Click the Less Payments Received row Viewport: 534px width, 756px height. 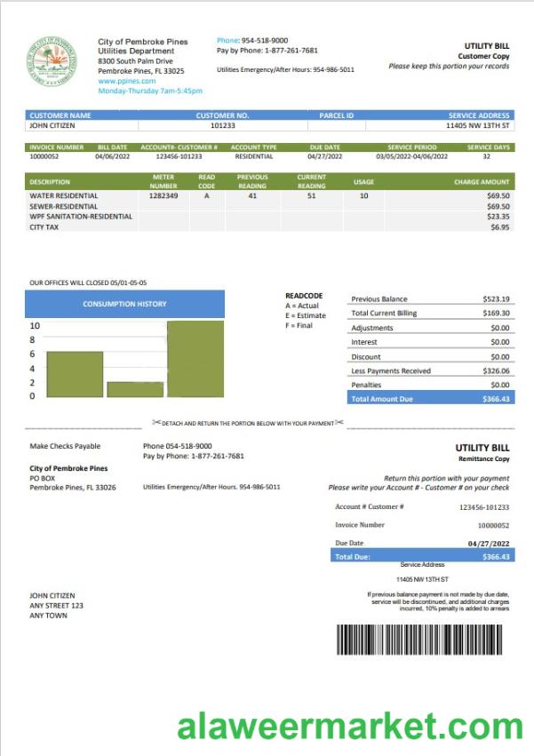[x=430, y=370]
